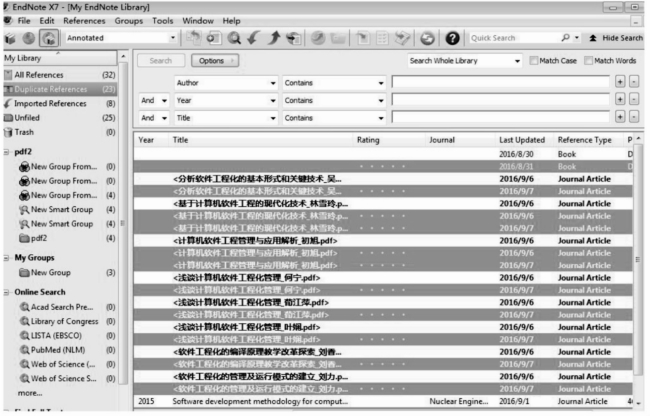Viewport: 650px width, 416px height.
Task: Open the Quick Search options arrow
Action: pyautogui.click(x=577, y=38)
